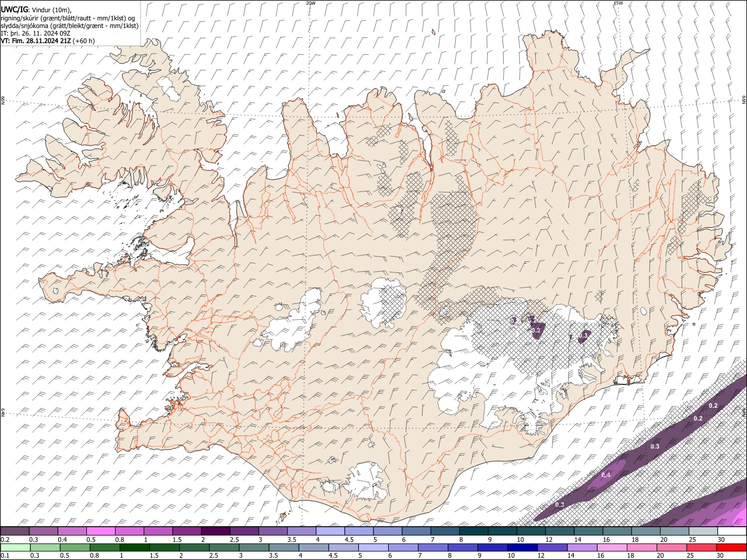The image size is (747, 560).
Task: Click the 'VT: Fim. 28.11.2024 21Z' valid time text
Action: (36, 41)
